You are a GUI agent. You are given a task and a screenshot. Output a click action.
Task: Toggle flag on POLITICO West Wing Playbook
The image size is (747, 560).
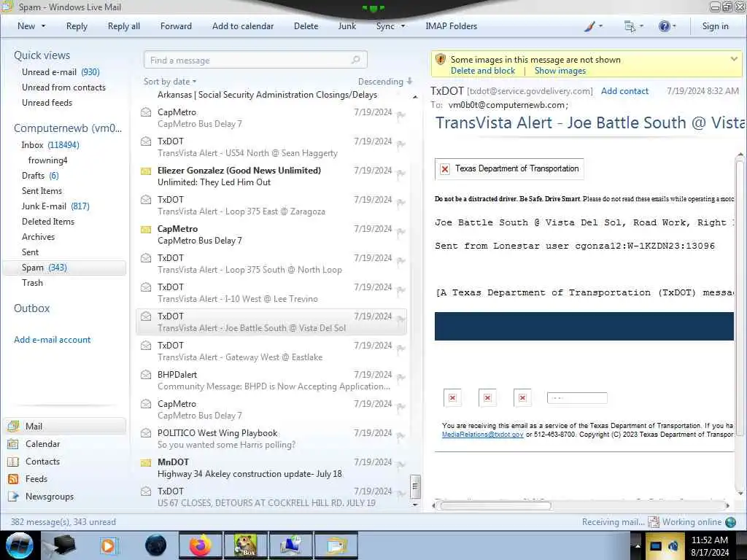point(401,436)
